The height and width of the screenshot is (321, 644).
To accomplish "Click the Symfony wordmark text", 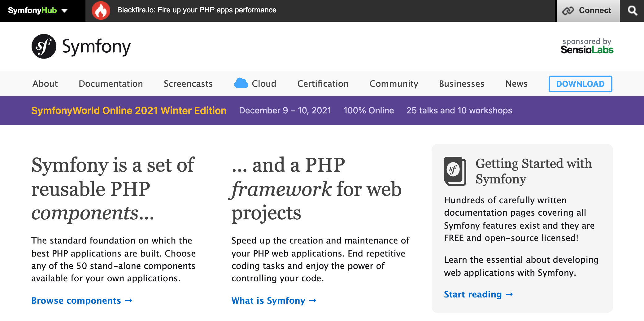I will tap(96, 47).
